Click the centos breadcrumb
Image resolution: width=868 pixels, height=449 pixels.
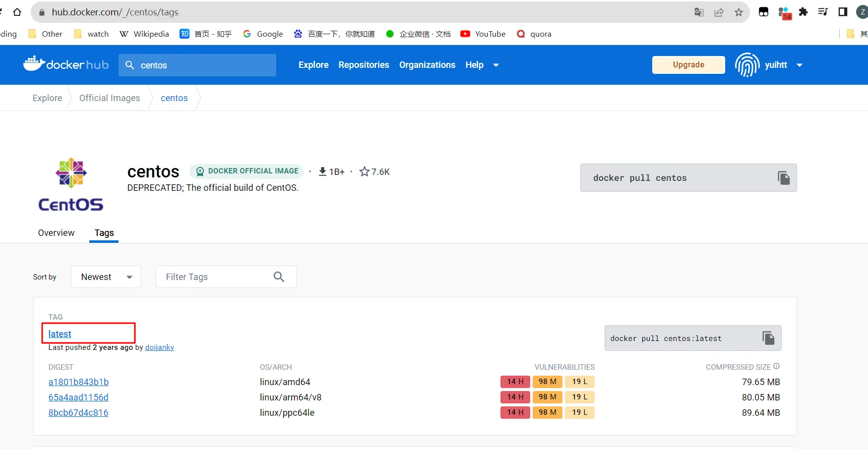click(x=174, y=98)
